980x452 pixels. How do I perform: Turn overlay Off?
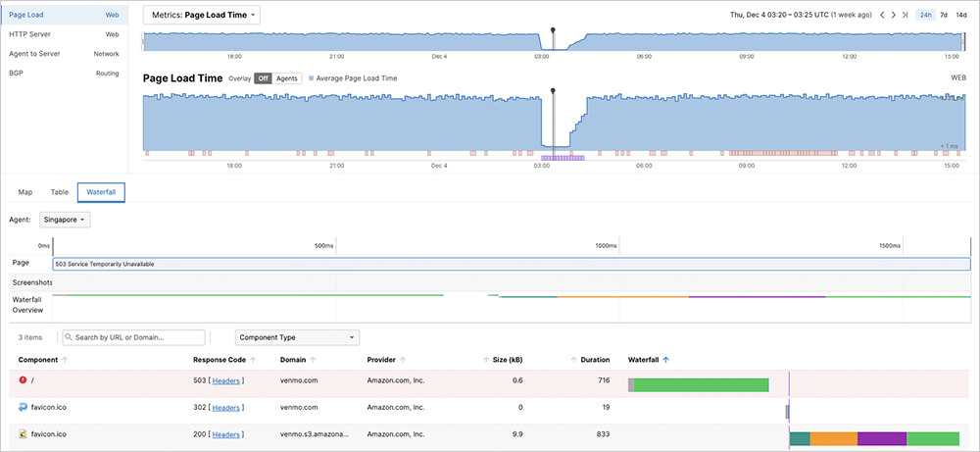(264, 78)
